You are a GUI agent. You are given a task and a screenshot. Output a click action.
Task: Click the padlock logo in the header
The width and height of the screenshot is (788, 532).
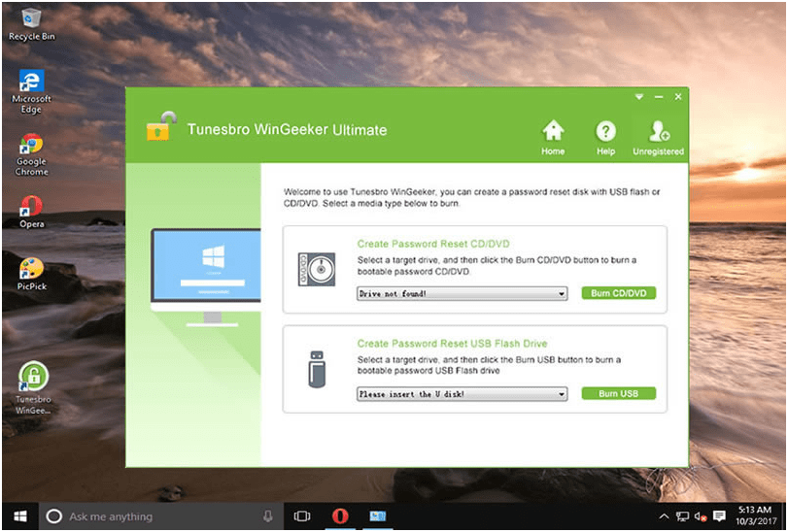(x=161, y=126)
